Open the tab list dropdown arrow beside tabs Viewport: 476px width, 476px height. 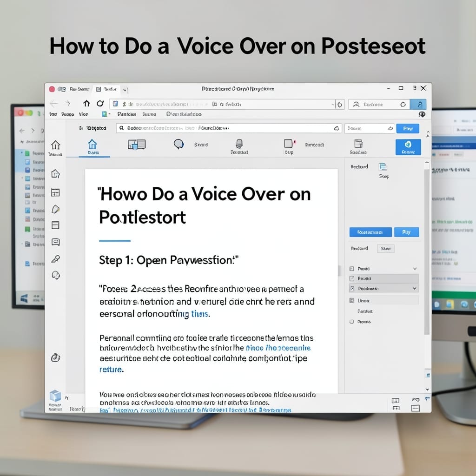(125, 90)
